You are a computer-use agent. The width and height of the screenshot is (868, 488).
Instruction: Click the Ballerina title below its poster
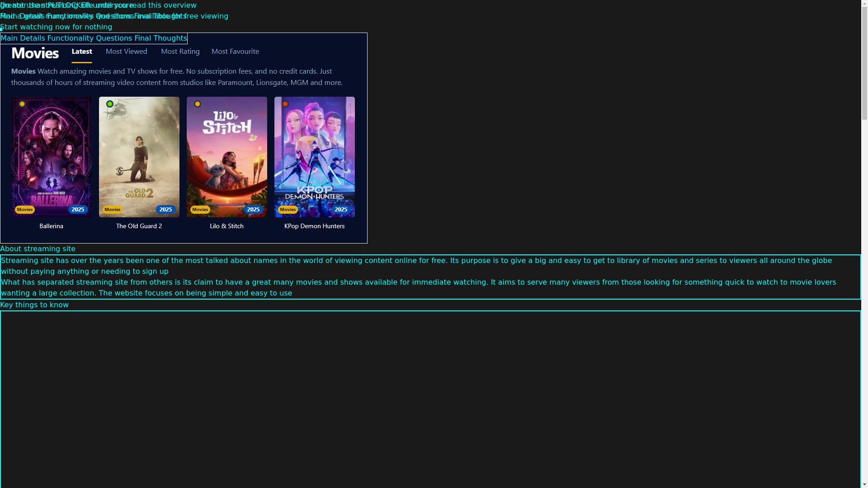(52, 226)
